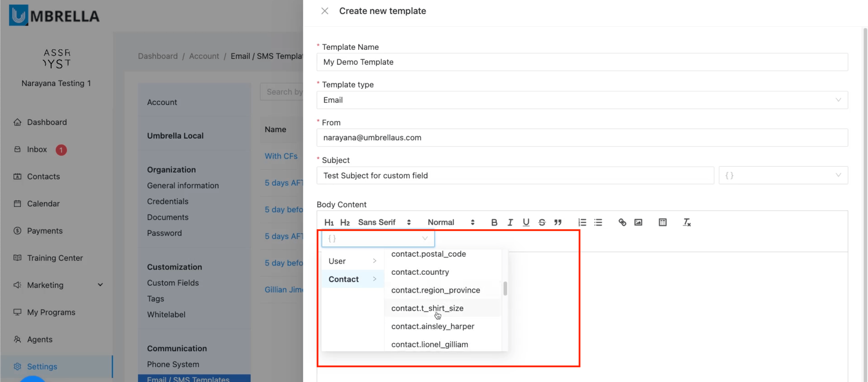868x382 pixels.
Task: Insert a blockquote with quote icon
Action: (x=558, y=223)
